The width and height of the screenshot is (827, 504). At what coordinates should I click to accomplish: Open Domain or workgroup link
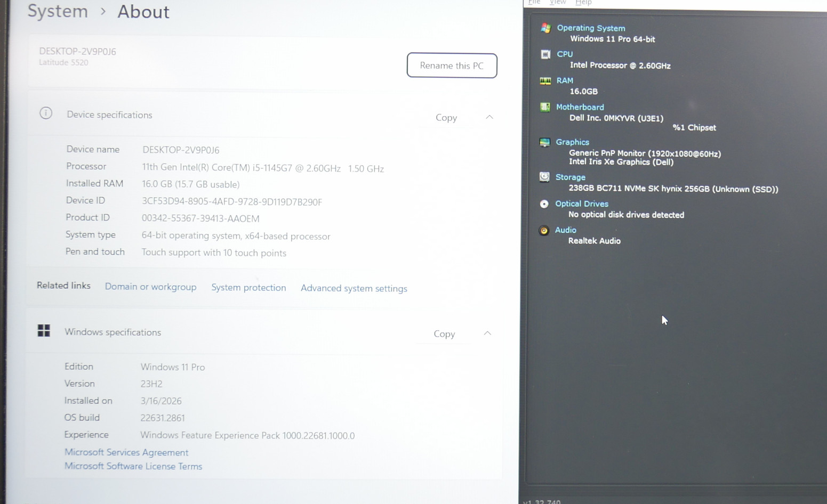pyautogui.click(x=151, y=287)
